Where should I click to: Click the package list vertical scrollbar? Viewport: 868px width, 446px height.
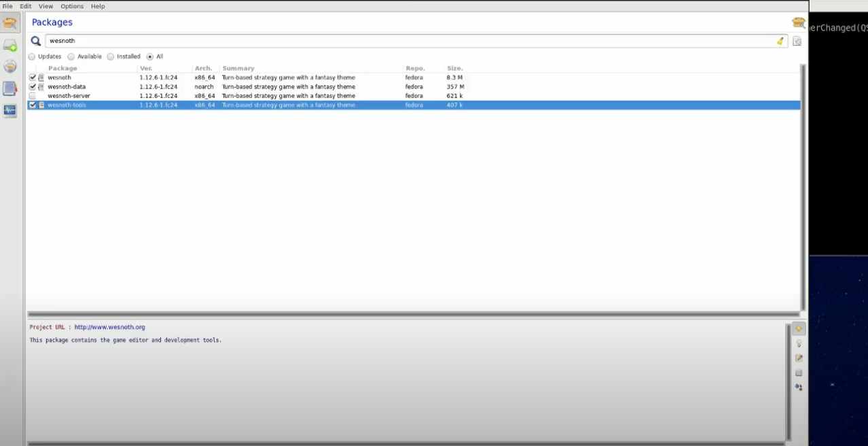[x=803, y=188]
